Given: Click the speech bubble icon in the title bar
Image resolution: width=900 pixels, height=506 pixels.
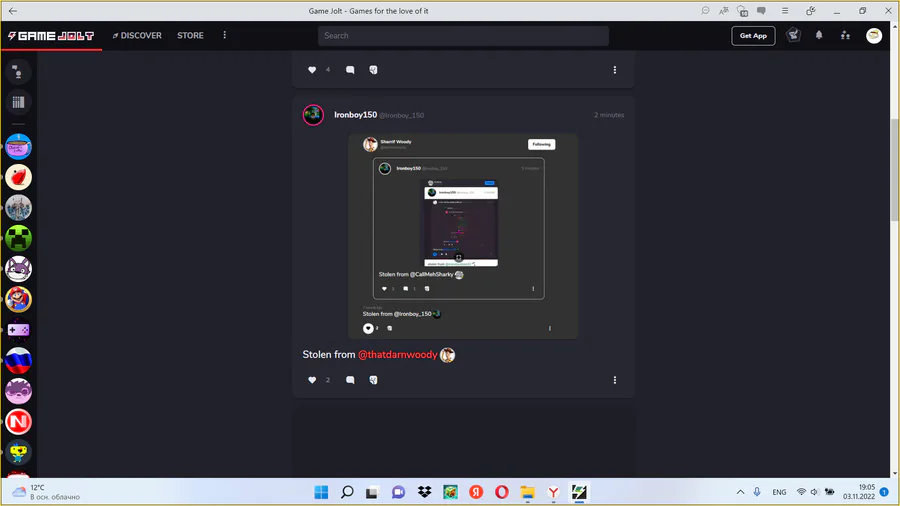Looking at the screenshot, I should [762, 11].
